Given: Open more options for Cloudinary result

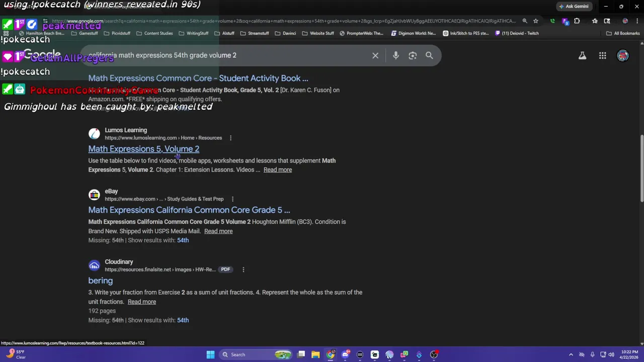Looking at the screenshot, I should click(x=243, y=269).
